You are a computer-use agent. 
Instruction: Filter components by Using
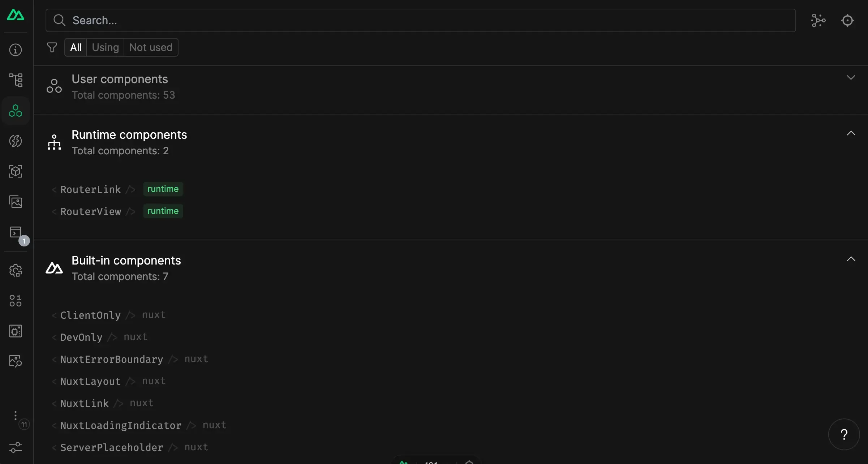click(105, 47)
